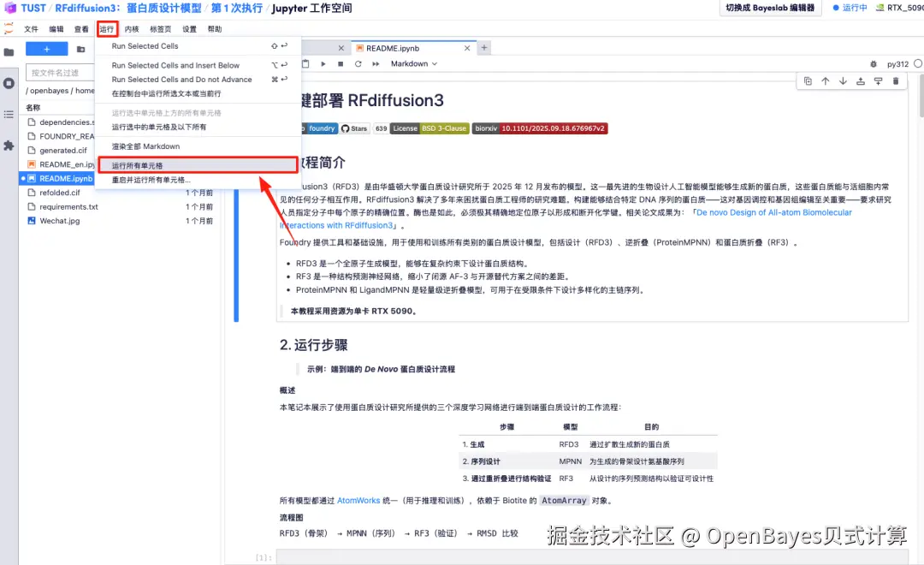Restart the kernel from notebook toolbar

click(x=358, y=63)
